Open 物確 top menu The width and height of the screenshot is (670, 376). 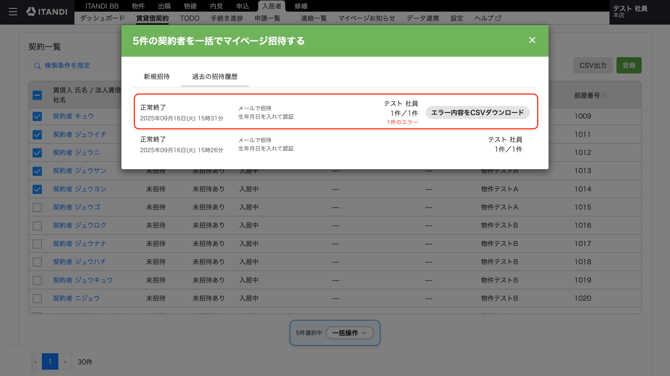tap(190, 6)
